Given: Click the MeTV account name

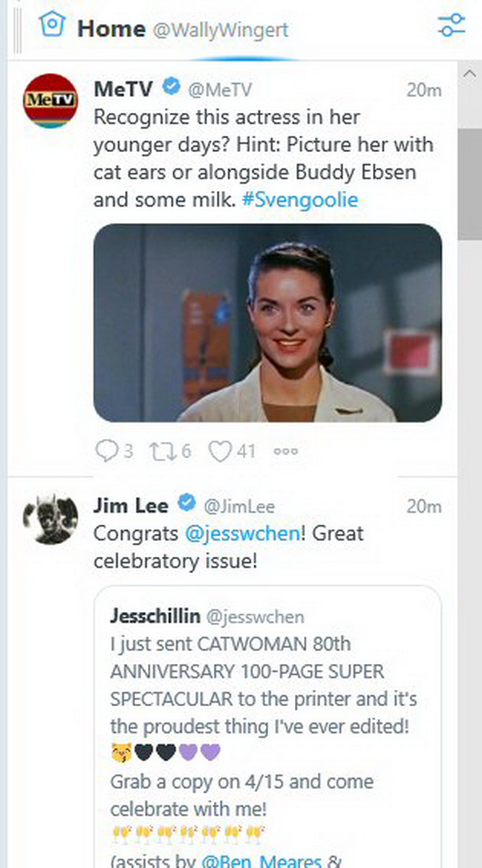Looking at the screenshot, I should tap(124, 89).
